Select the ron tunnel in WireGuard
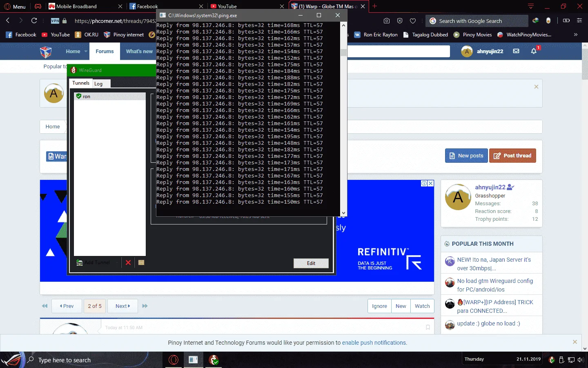This screenshot has width=588, height=368. click(x=110, y=96)
